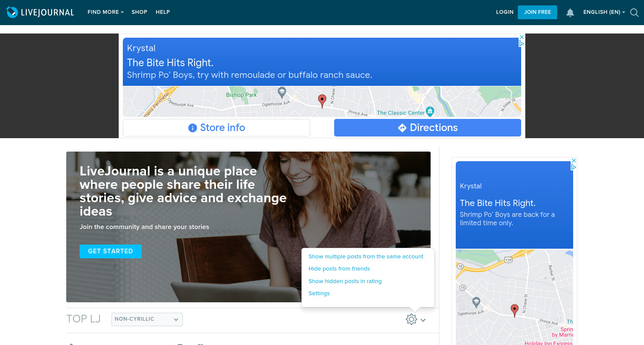
Task: Open the ENGLISH (EN) language dropdown
Action: [604, 12]
